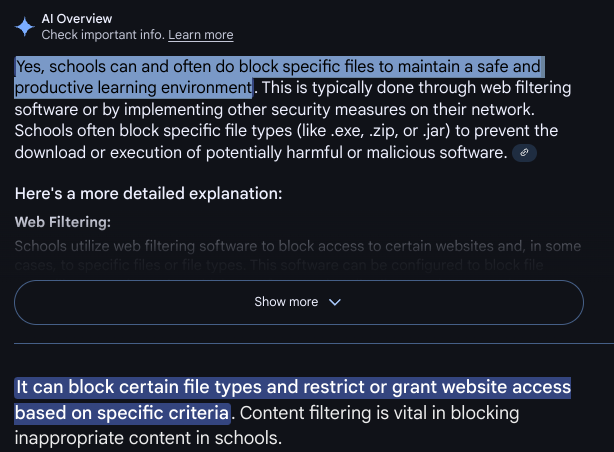Click the Here's a more detailed explanation heading
The height and width of the screenshot is (452, 614).
(148, 193)
